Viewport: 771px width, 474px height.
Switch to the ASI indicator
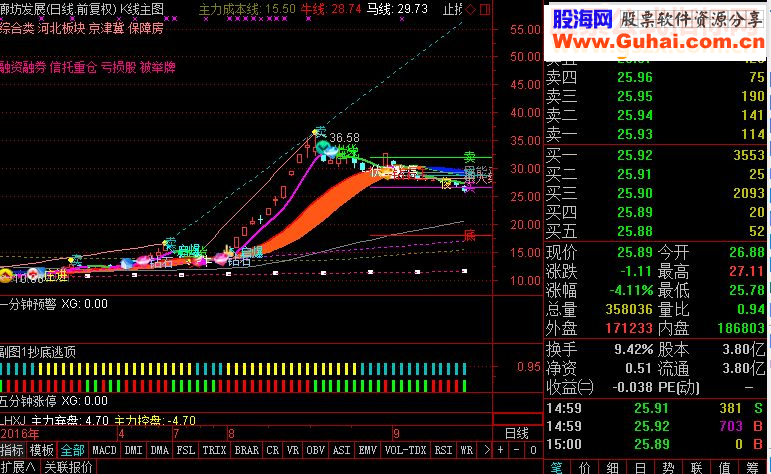tap(342, 450)
